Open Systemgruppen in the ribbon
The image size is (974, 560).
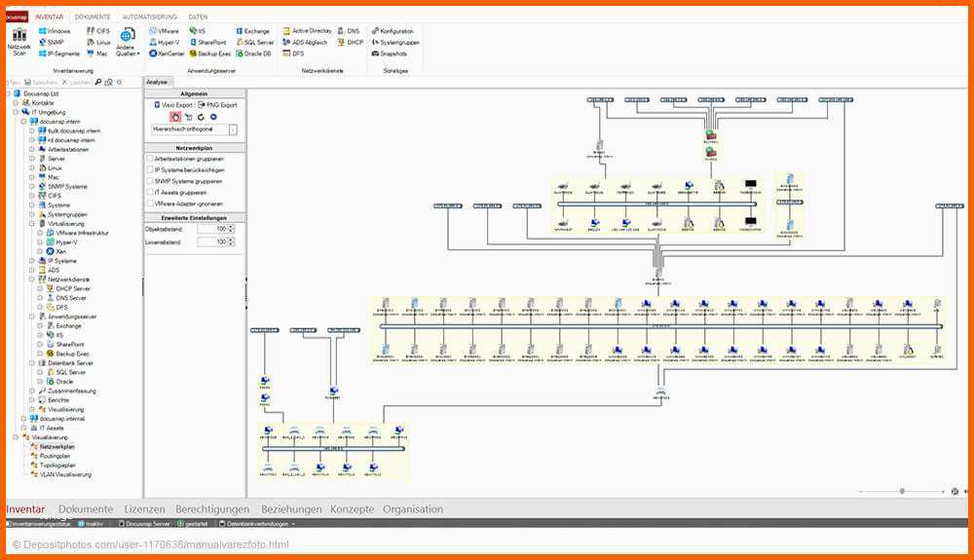[x=395, y=42]
